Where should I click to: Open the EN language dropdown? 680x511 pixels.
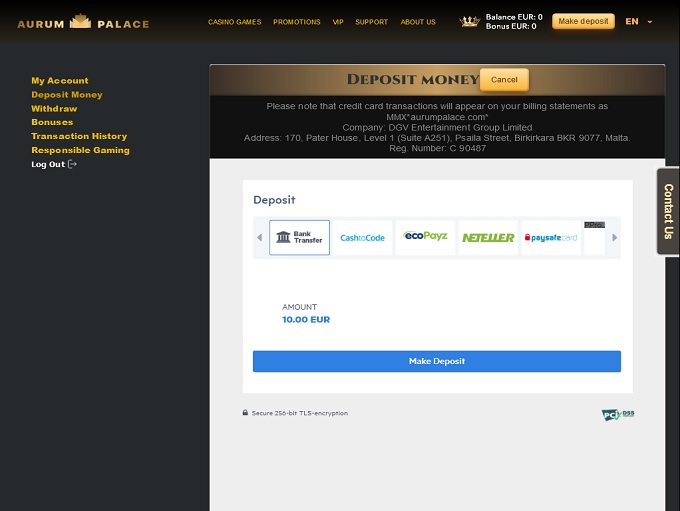click(638, 21)
